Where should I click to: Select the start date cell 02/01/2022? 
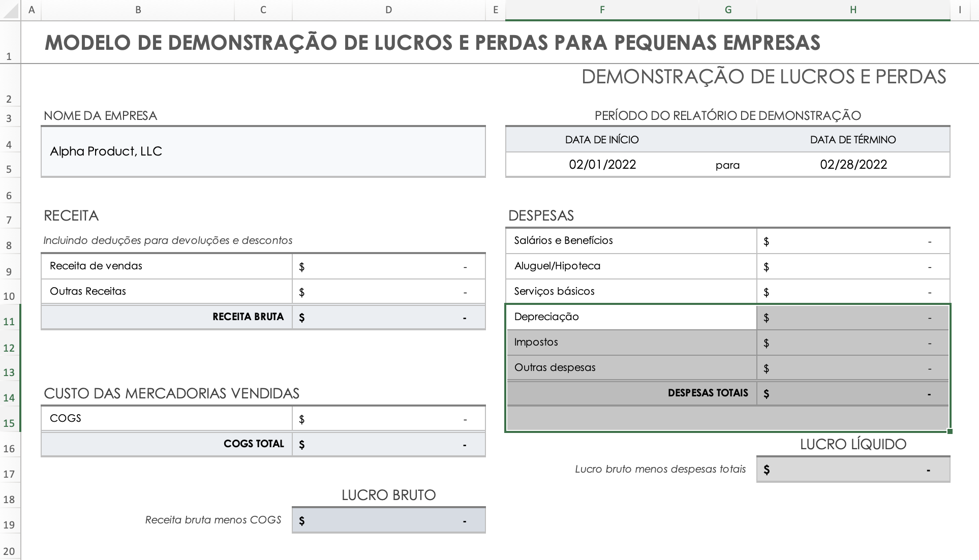pos(602,165)
